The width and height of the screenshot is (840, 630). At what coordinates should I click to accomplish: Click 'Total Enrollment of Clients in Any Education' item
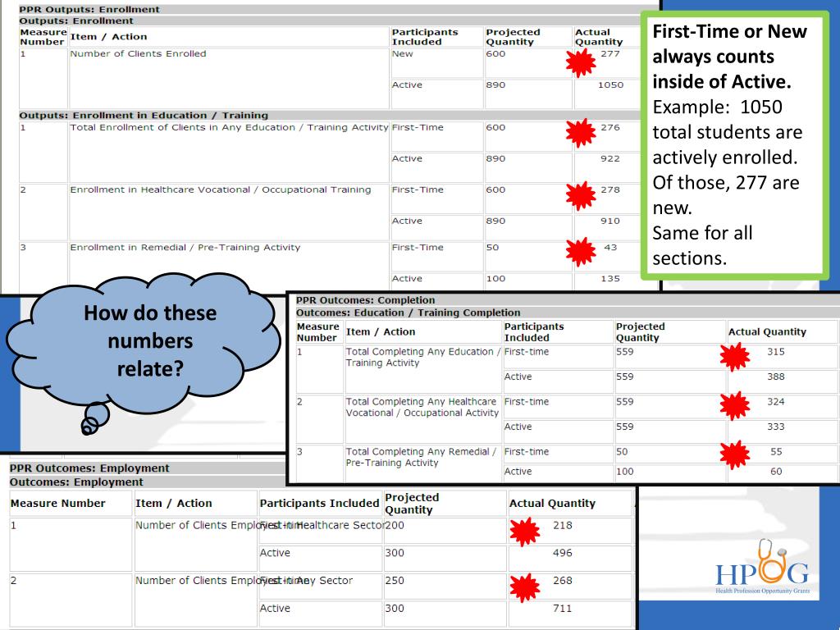pos(229,127)
